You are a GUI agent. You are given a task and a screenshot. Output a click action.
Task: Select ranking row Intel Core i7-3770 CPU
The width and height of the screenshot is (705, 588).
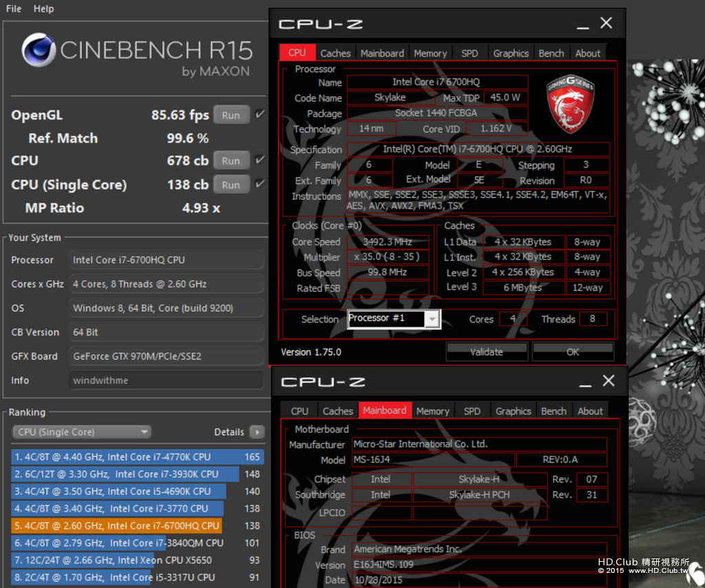point(137,508)
